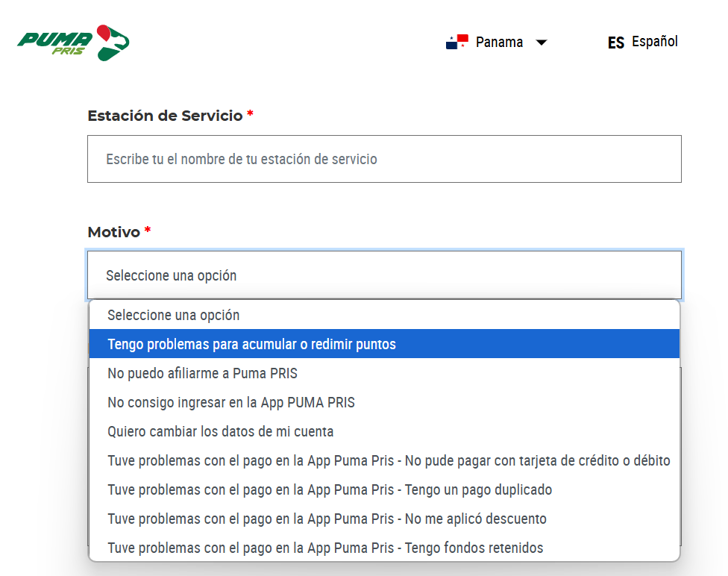Focus the Estación de Servicio text field
The image size is (728, 576).
(x=384, y=159)
